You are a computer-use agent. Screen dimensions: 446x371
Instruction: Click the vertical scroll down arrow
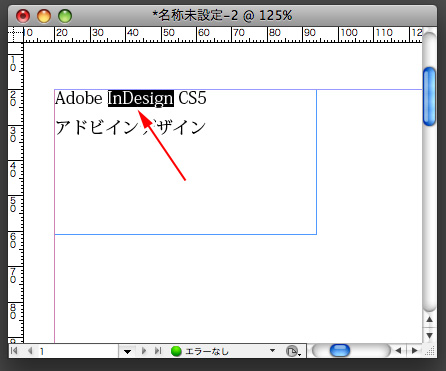coord(429,335)
